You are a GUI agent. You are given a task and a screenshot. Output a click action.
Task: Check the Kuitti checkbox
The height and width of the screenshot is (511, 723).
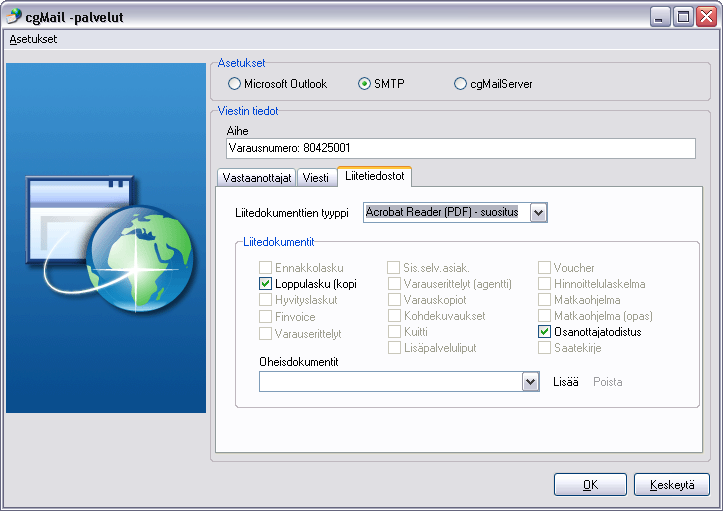[394, 332]
